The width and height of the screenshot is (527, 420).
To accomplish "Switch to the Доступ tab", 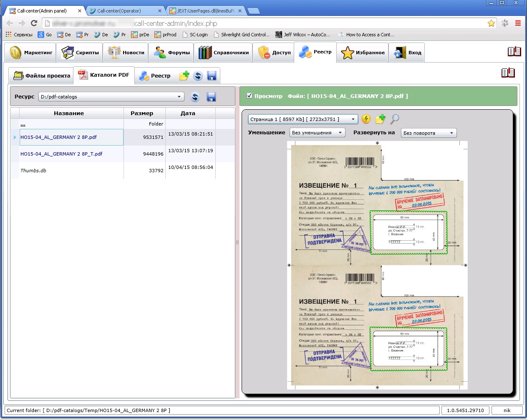I will (x=274, y=53).
